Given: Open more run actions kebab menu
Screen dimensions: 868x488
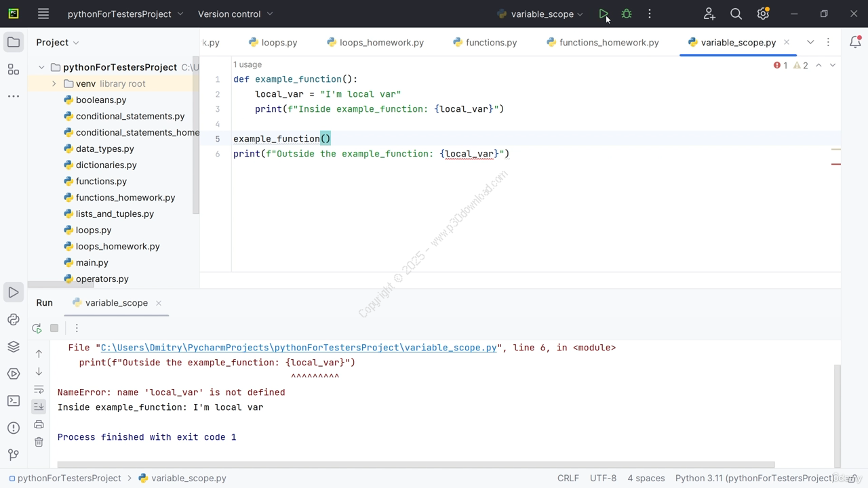Looking at the screenshot, I should click(x=650, y=14).
